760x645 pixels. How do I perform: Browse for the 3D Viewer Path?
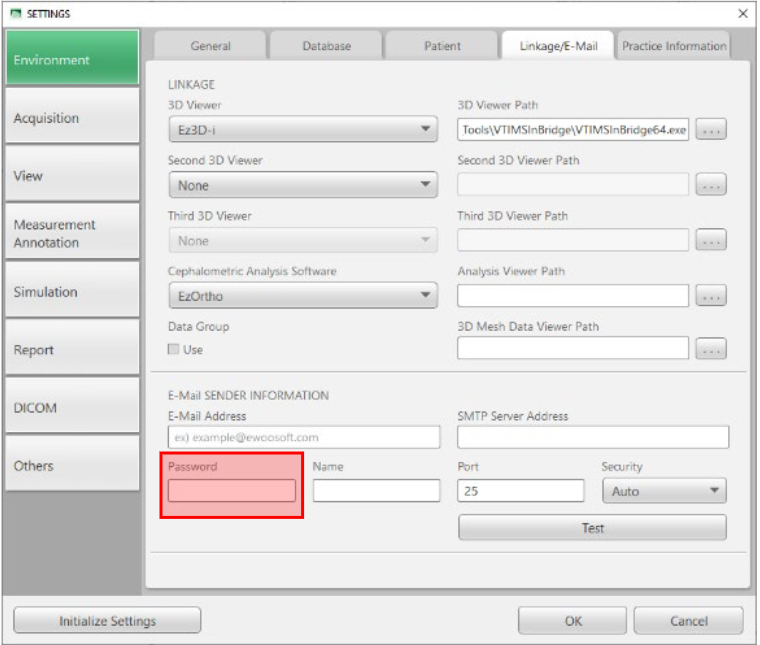[x=710, y=130]
